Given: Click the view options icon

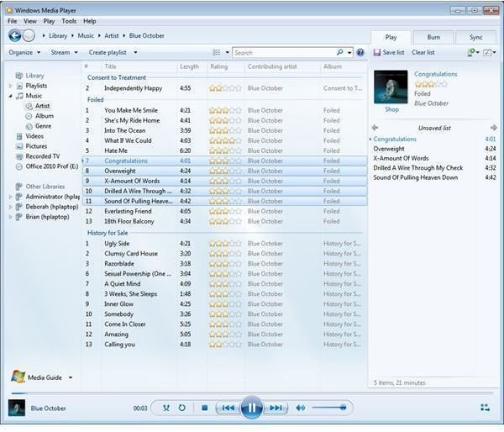Looking at the screenshot, I should tap(217, 52).
